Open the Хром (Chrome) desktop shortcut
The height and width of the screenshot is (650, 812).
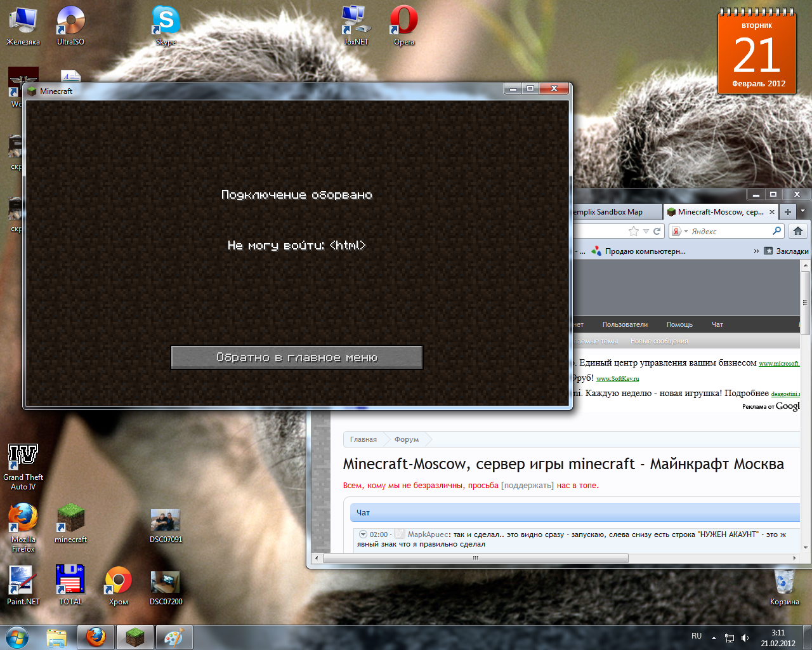pyautogui.click(x=118, y=580)
